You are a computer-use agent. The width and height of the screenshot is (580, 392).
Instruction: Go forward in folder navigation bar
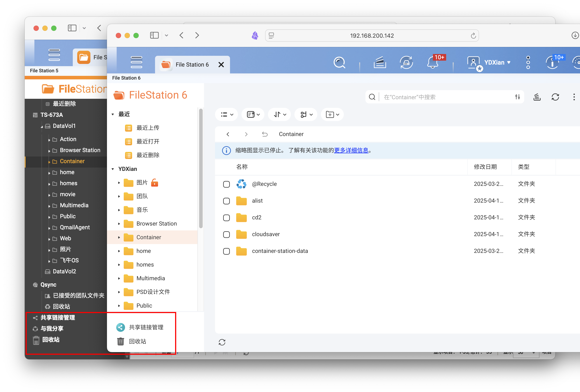246,134
